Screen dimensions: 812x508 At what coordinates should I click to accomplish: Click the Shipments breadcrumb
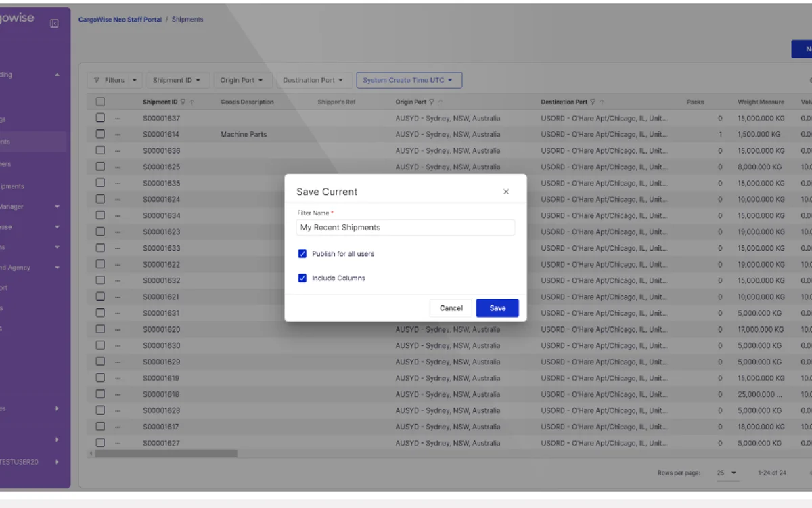[187, 20]
